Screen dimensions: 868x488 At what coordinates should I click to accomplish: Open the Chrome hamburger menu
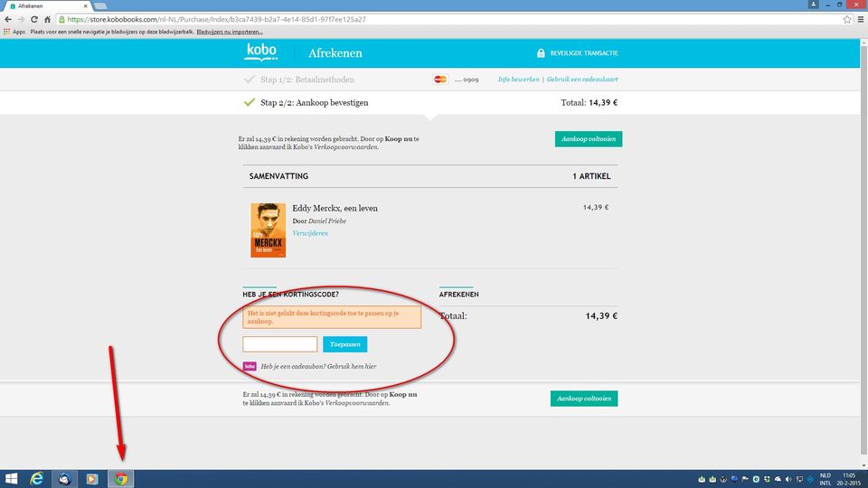coord(861,19)
